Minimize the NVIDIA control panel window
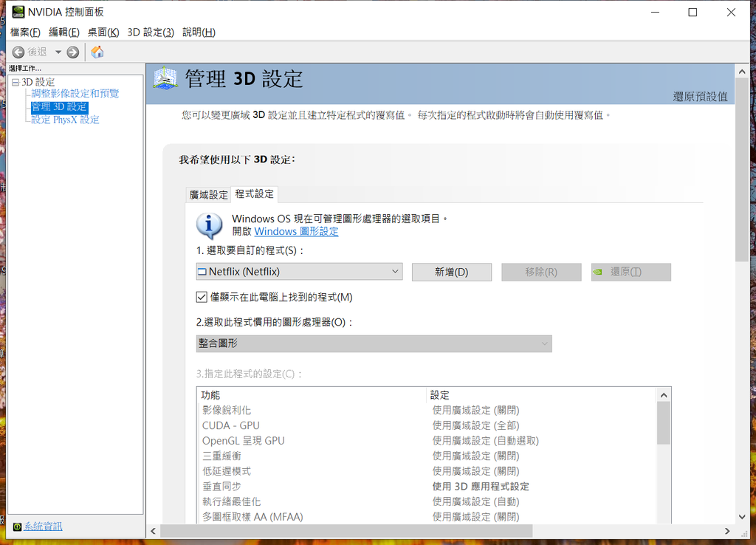Screen dimensions: 756x545 click(x=655, y=12)
